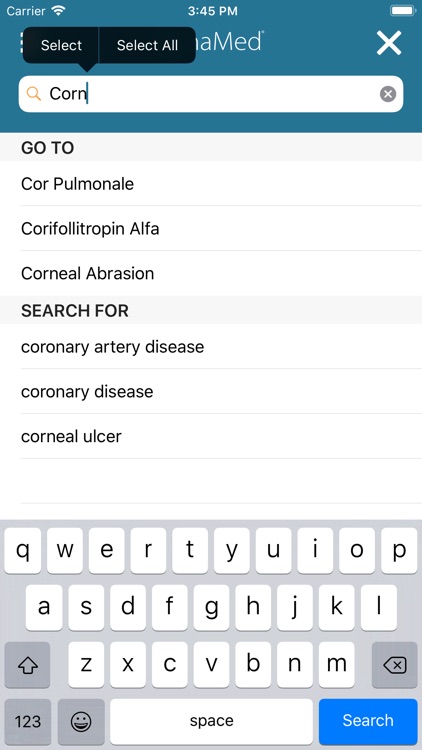Tap the space bar key
This screenshot has height=750, width=422.
pyautogui.click(x=211, y=722)
